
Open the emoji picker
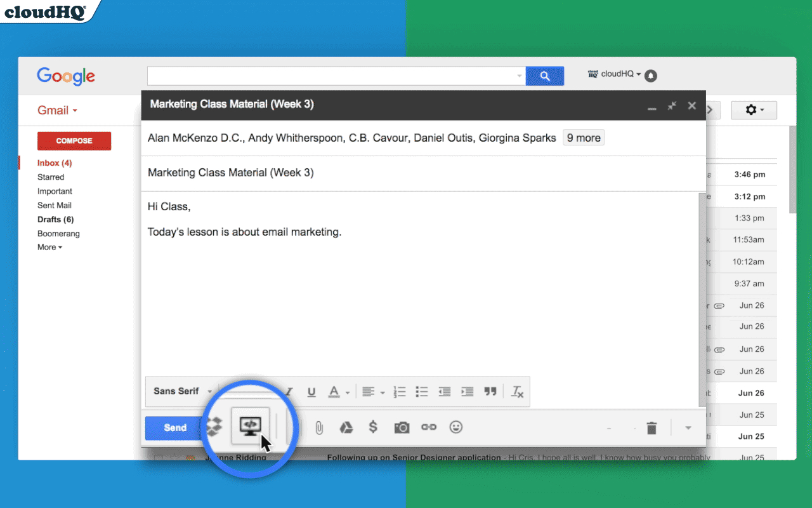455,427
